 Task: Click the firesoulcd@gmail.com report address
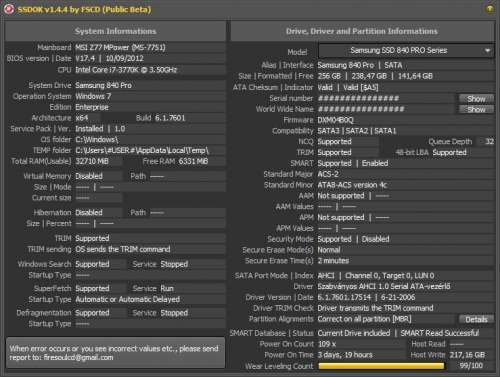coord(78,357)
